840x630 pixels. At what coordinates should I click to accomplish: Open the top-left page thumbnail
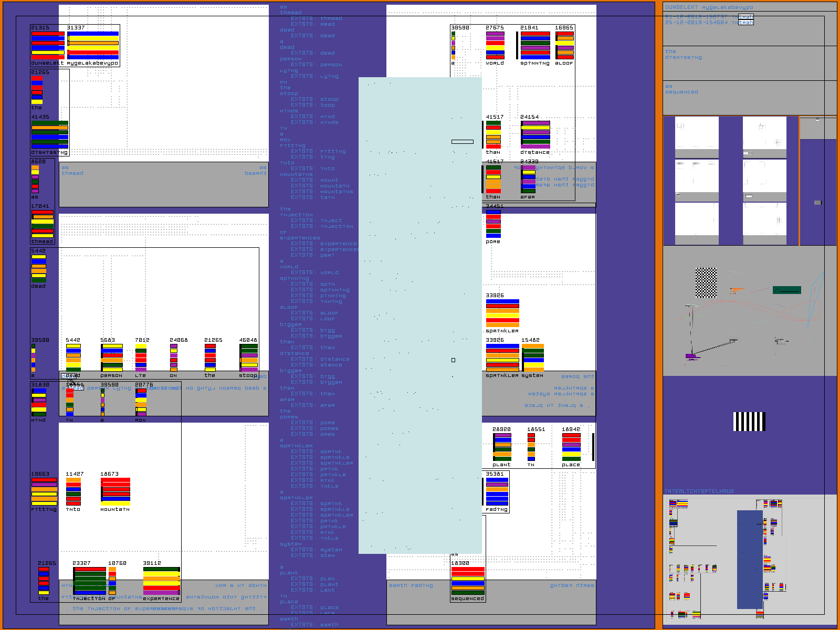[x=696, y=136]
